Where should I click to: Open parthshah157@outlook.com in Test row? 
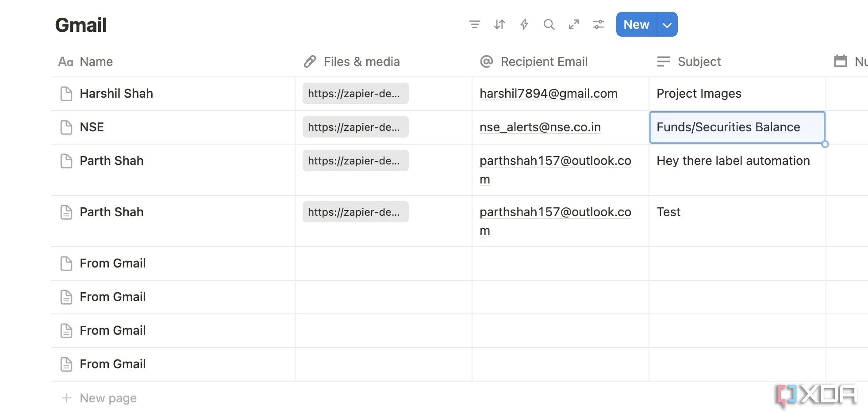click(x=555, y=221)
